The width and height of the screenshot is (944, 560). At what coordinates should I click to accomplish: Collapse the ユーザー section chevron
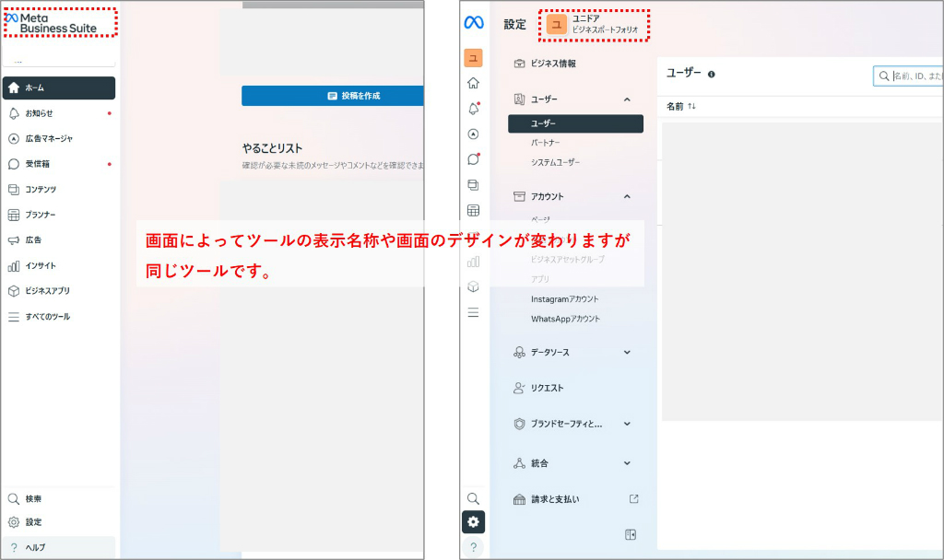[627, 99]
